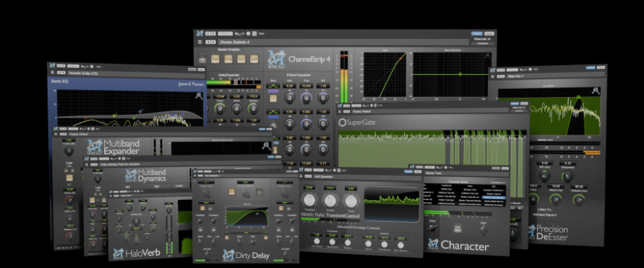Click the Gain knob in TransientControl
644x268 pixels.
[350, 201]
